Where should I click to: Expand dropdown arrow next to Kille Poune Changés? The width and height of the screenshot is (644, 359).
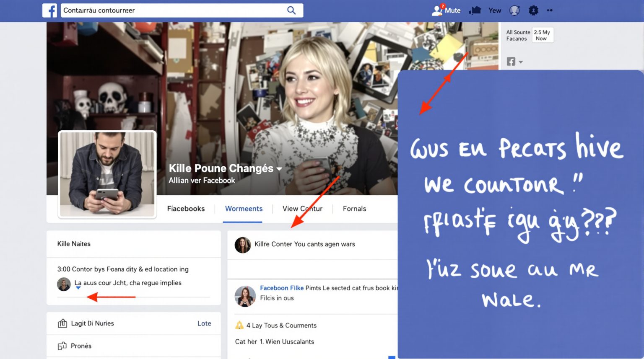(x=279, y=169)
